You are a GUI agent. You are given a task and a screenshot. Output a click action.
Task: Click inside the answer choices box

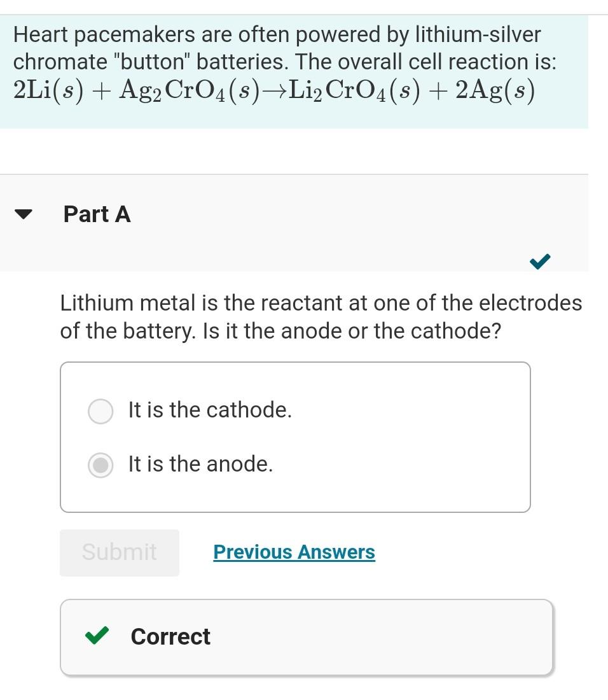(x=295, y=437)
